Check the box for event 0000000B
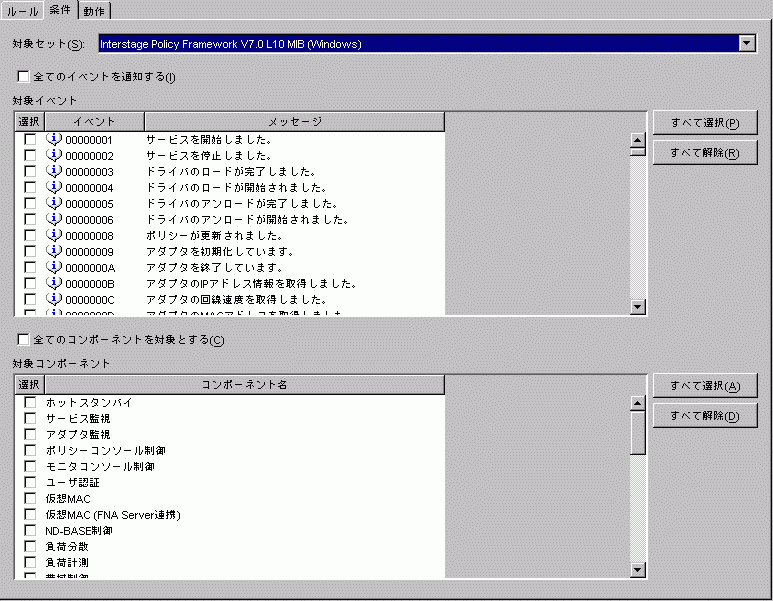Viewport: 773px width, 601px height. pyautogui.click(x=30, y=283)
